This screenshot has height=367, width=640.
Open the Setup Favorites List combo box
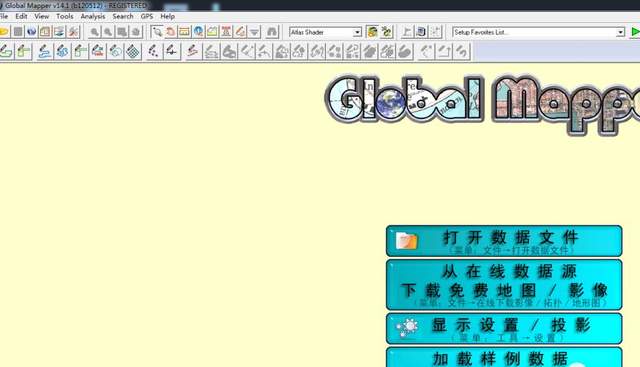[x=538, y=32]
